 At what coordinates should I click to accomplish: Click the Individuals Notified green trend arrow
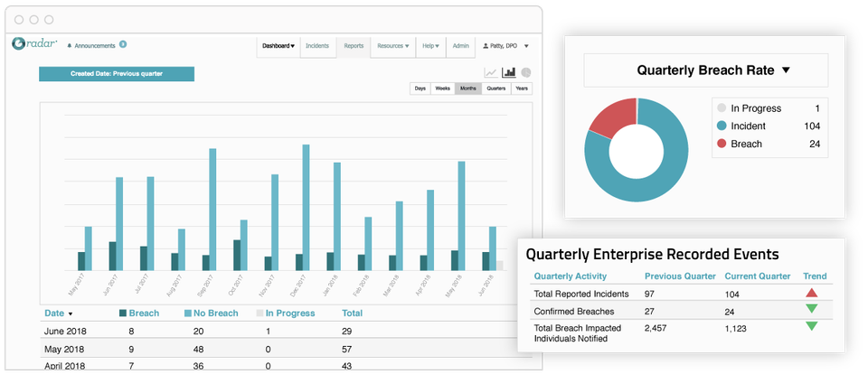[x=812, y=326]
